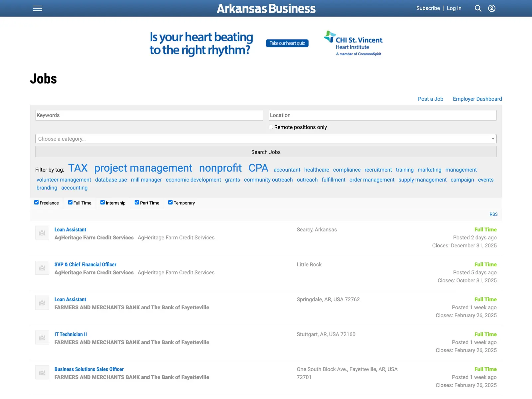Click the Subscribe link in header
The width and height of the screenshot is (532, 399).
click(428, 8)
